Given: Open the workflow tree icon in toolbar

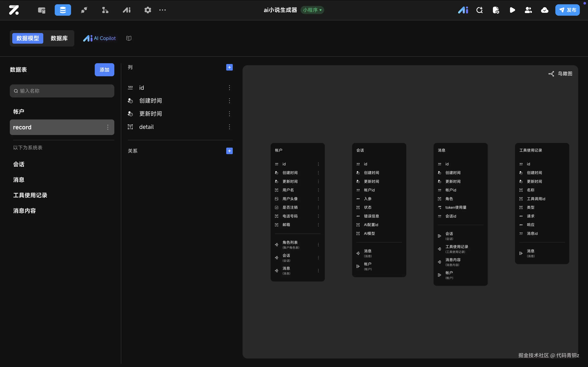Looking at the screenshot, I should (105, 10).
